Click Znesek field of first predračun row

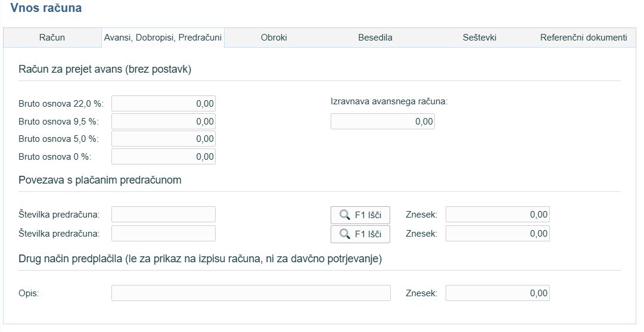497,215
